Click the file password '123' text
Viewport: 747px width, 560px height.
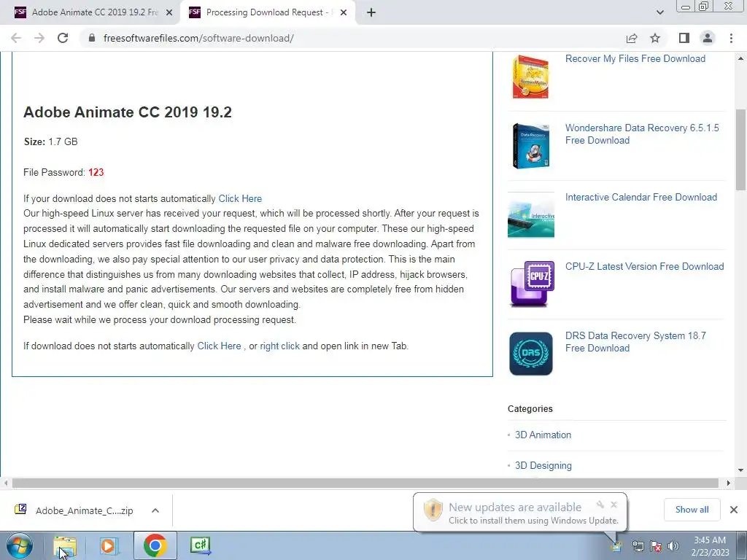pyautogui.click(x=96, y=172)
